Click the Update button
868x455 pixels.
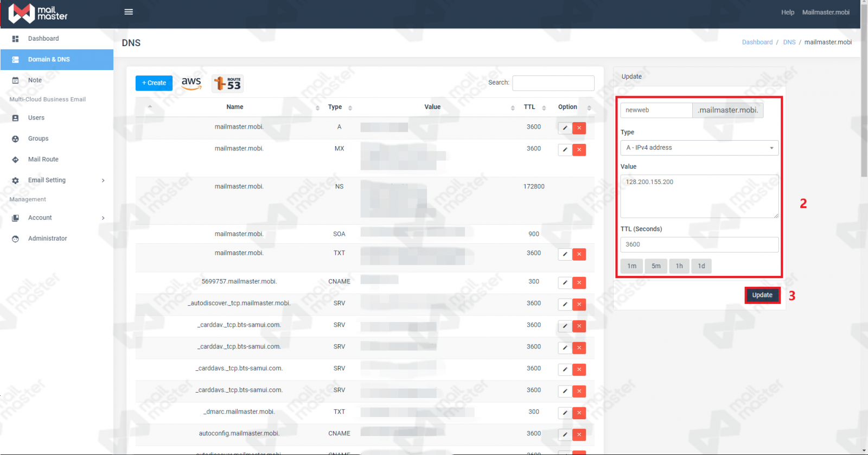point(762,295)
